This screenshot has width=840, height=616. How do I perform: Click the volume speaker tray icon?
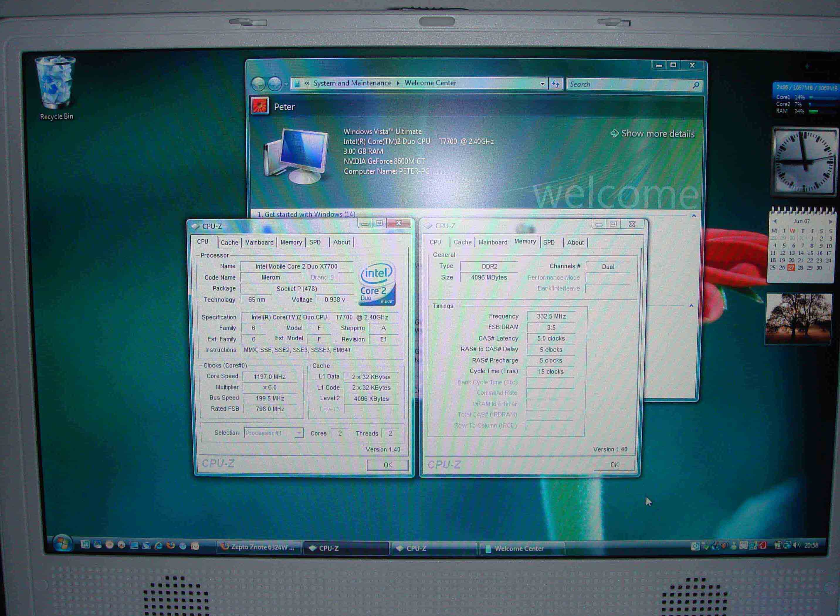tap(796, 545)
